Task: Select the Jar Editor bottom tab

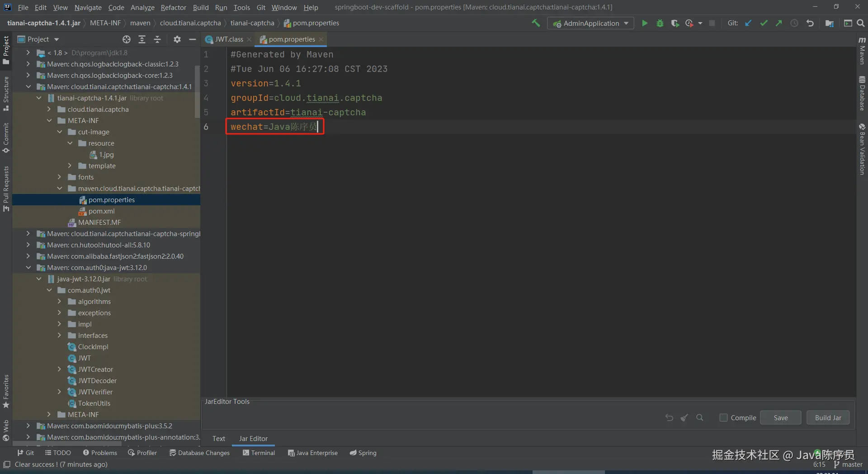Action: pos(253,438)
